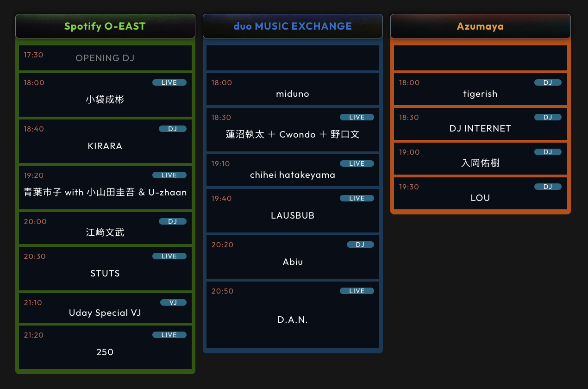The width and height of the screenshot is (588, 389).
Task: Click the LIVE badge on 小袋成彬
Action: (169, 82)
